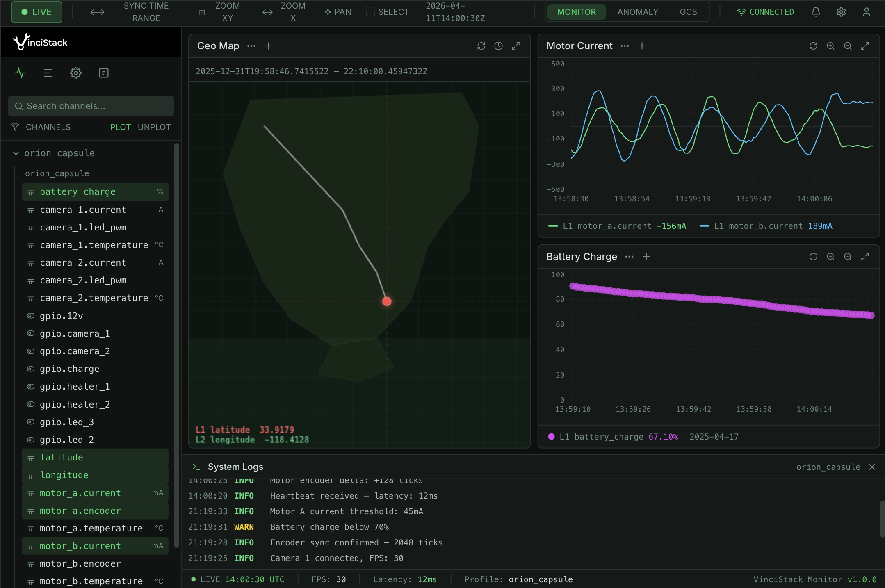Expand Battery Charge panel to fullscreen
885x588 pixels.
(x=865, y=257)
